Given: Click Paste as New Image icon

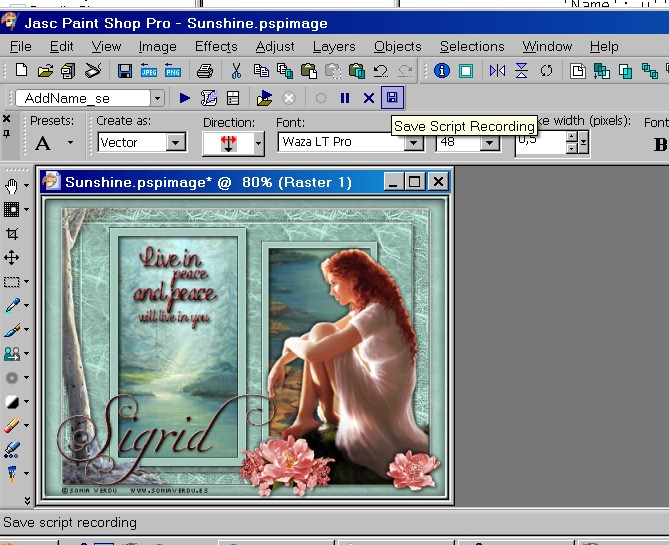Looking at the screenshot, I should click(x=308, y=71).
